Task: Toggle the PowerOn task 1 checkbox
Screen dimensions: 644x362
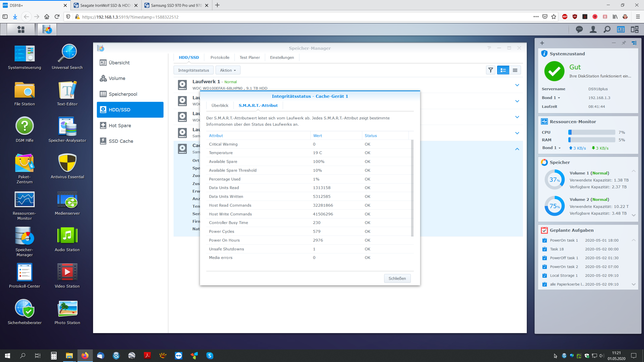Action: click(x=545, y=240)
